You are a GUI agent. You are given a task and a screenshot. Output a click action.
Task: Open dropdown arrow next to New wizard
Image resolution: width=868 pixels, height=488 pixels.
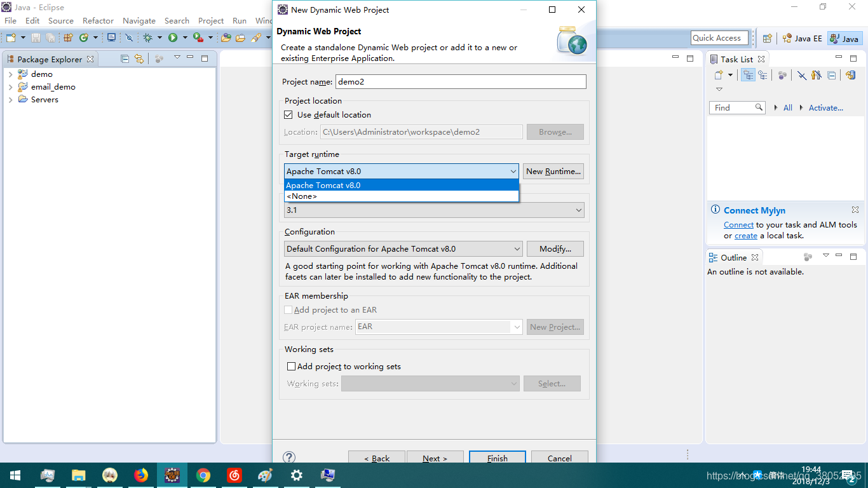tap(23, 38)
